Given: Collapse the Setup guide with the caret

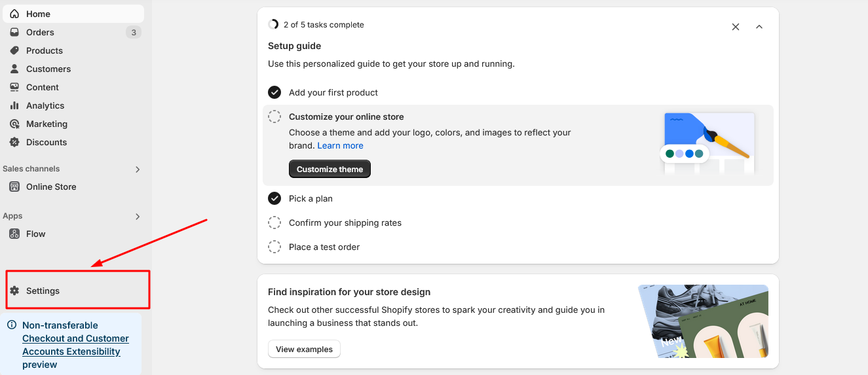Looking at the screenshot, I should tap(759, 27).
